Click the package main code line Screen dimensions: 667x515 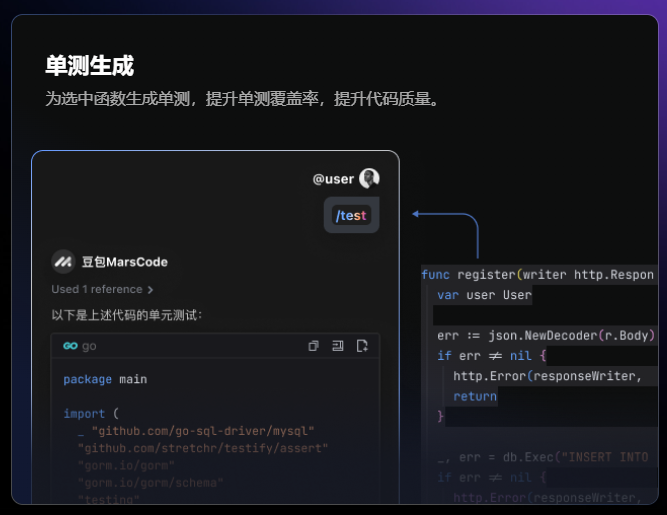click(105, 379)
